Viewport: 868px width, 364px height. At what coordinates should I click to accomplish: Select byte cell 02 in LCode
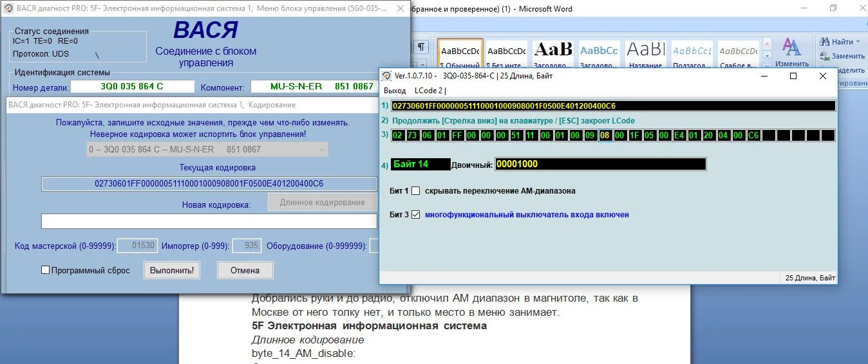point(398,136)
